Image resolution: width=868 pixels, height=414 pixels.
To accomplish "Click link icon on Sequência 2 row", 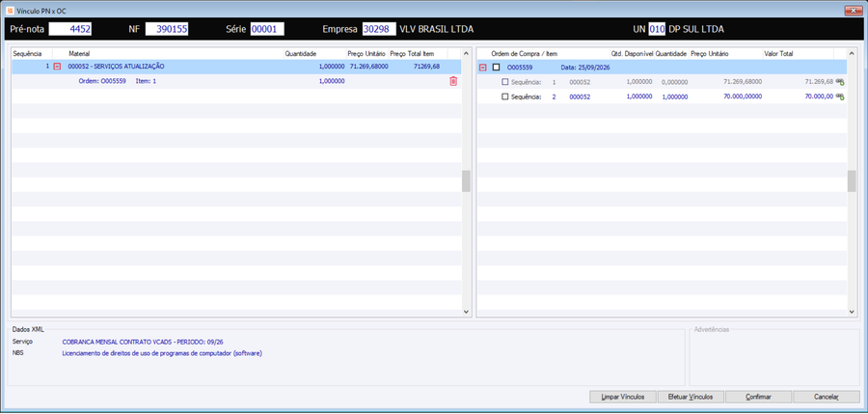I will pos(840,97).
